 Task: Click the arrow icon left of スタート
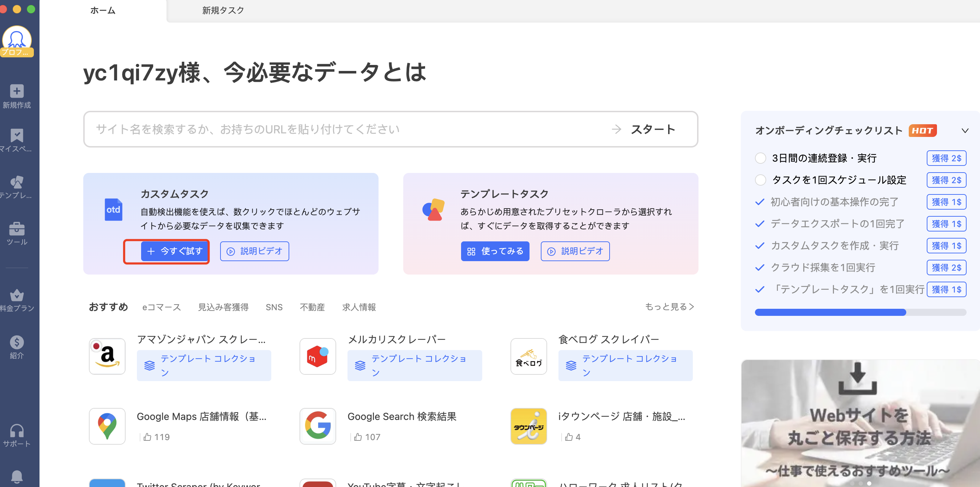tap(616, 130)
